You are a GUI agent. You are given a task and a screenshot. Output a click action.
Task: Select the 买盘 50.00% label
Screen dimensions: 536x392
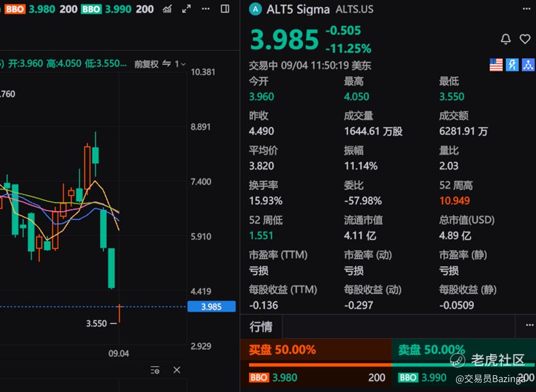point(283,350)
